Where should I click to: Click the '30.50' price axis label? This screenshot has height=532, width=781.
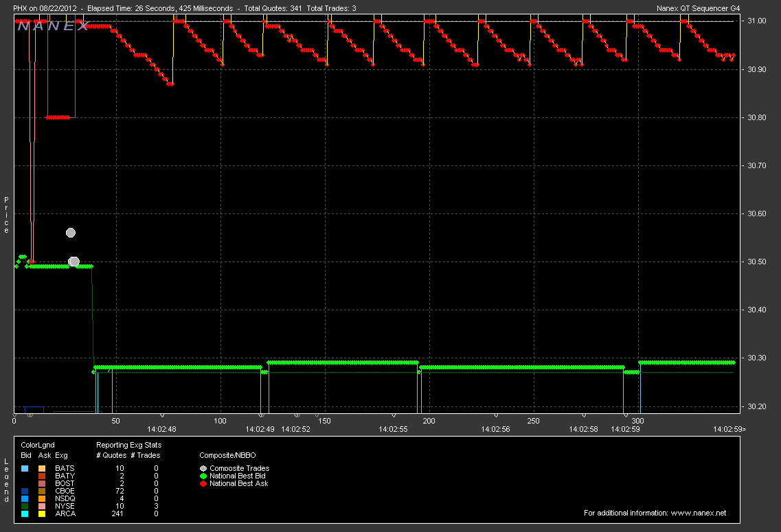pyautogui.click(x=757, y=262)
